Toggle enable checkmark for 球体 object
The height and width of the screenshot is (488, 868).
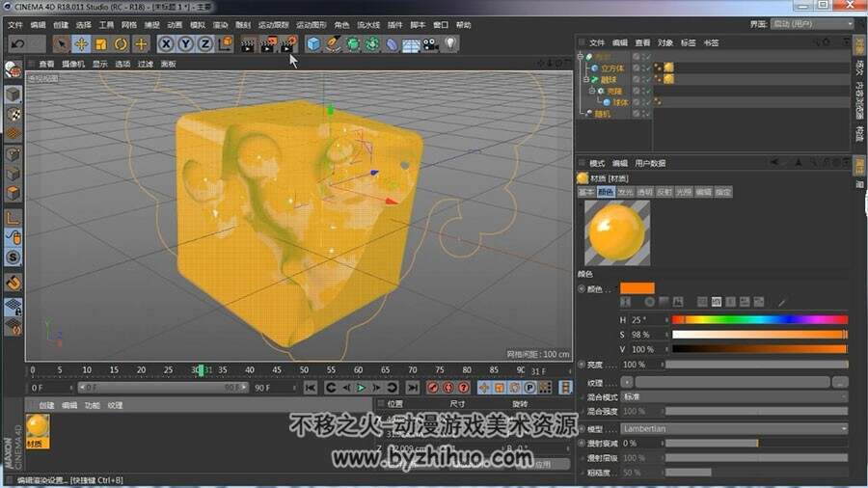646,102
